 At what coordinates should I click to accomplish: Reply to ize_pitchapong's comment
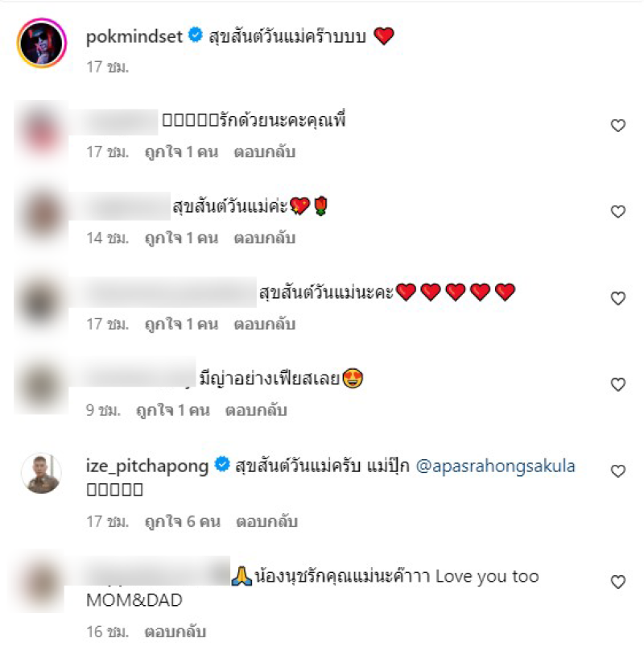[x=266, y=521]
